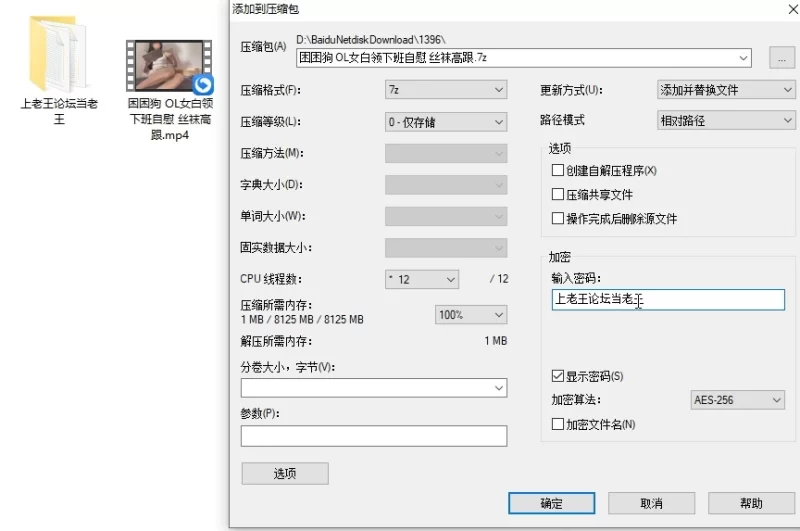
Task: Click the archive name field ending in .7z
Action: (523, 58)
